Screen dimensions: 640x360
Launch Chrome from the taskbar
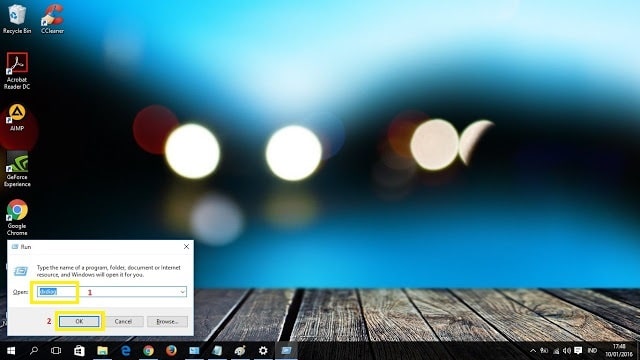click(x=148, y=351)
